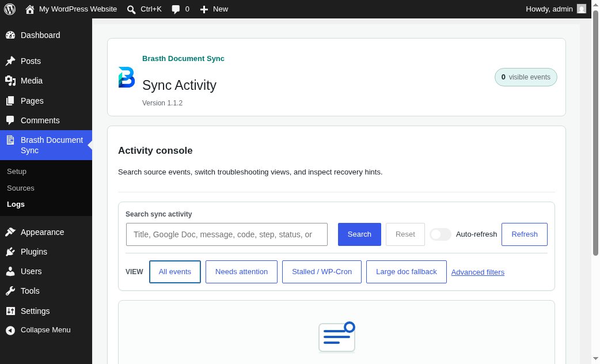Select the Logs submenu item

(x=16, y=204)
